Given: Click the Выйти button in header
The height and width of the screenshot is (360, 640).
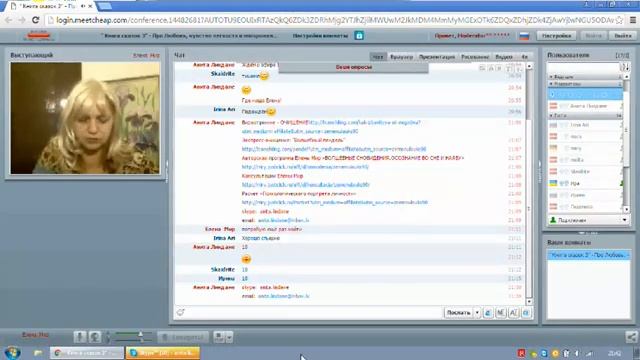Looking at the screenshot, I should (x=622, y=36).
